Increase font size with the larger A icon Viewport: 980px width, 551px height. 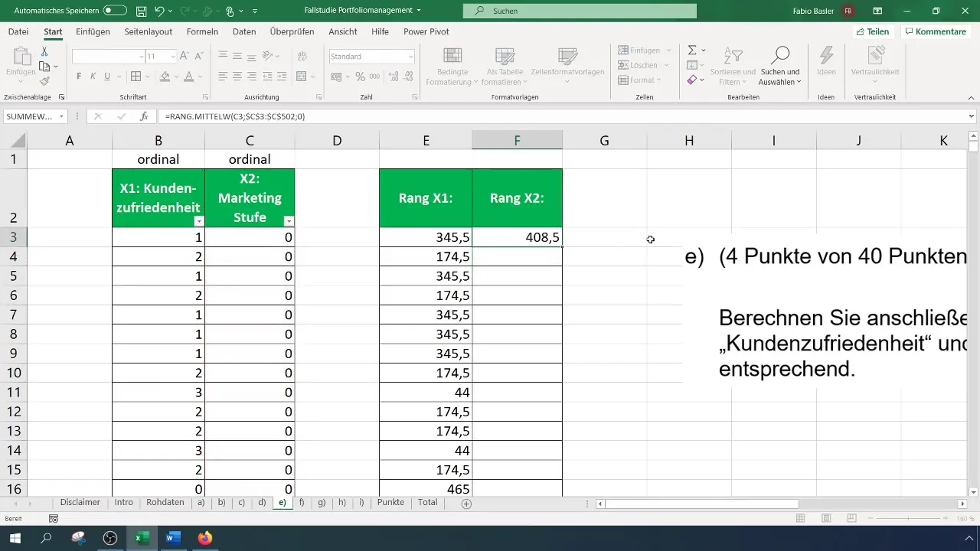(185, 57)
